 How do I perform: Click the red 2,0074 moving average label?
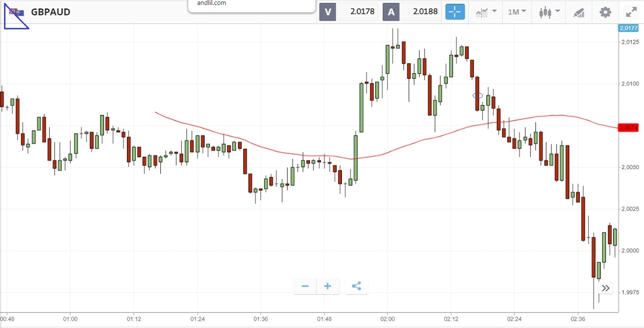(629, 128)
